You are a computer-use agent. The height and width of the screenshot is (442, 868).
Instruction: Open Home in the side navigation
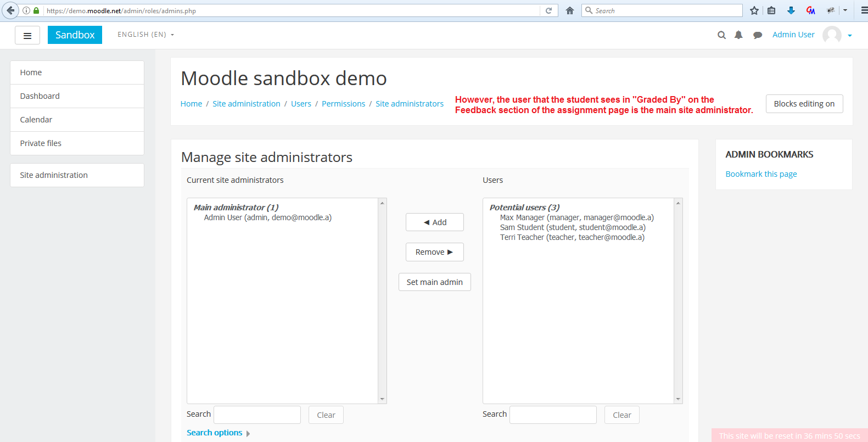coord(77,72)
